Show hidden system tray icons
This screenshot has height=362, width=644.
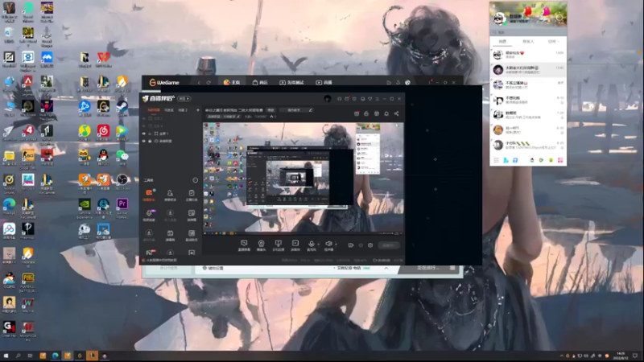pos(561,356)
